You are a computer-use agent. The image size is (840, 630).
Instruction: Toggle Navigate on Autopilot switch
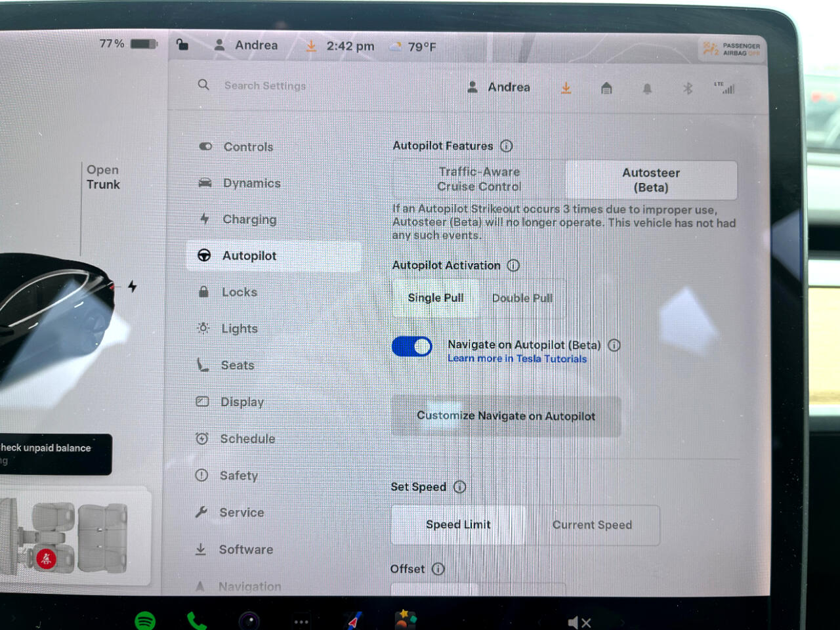[411, 346]
